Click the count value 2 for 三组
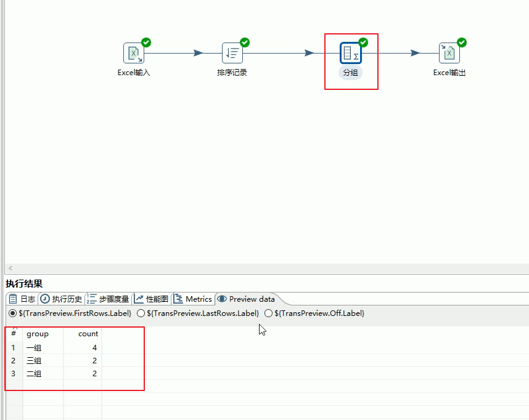The height and width of the screenshot is (420, 529). click(83, 361)
